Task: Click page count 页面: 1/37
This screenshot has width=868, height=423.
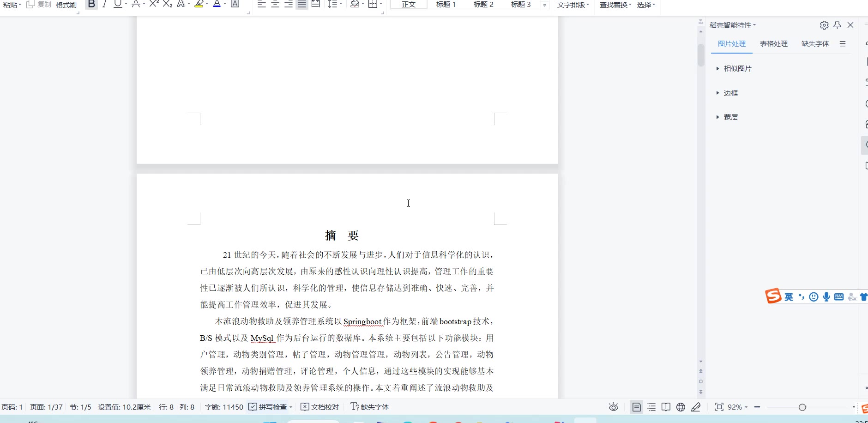Action: click(x=46, y=407)
